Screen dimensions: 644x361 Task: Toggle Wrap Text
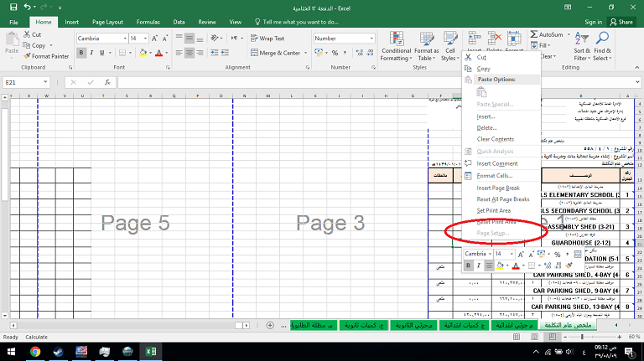tap(267, 39)
